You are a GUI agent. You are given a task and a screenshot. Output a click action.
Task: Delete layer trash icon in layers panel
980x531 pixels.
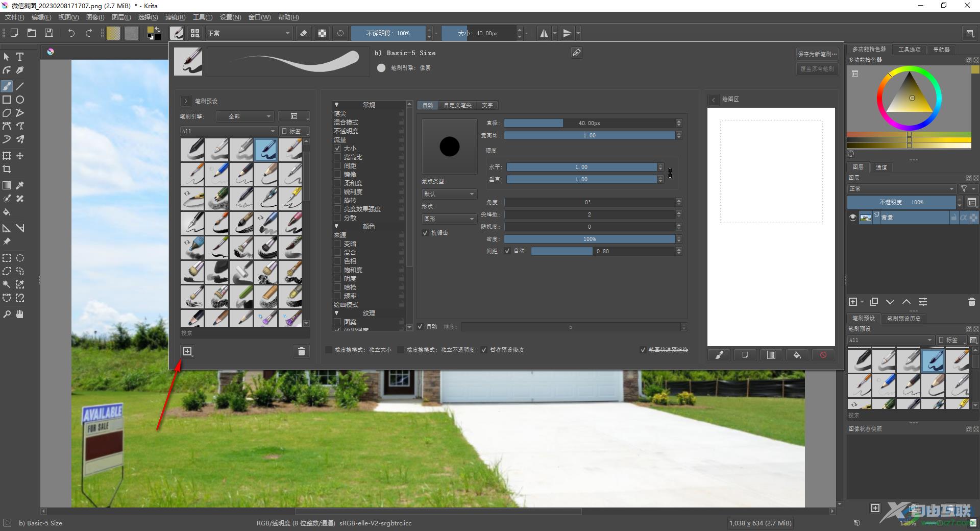pyautogui.click(x=971, y=302)
